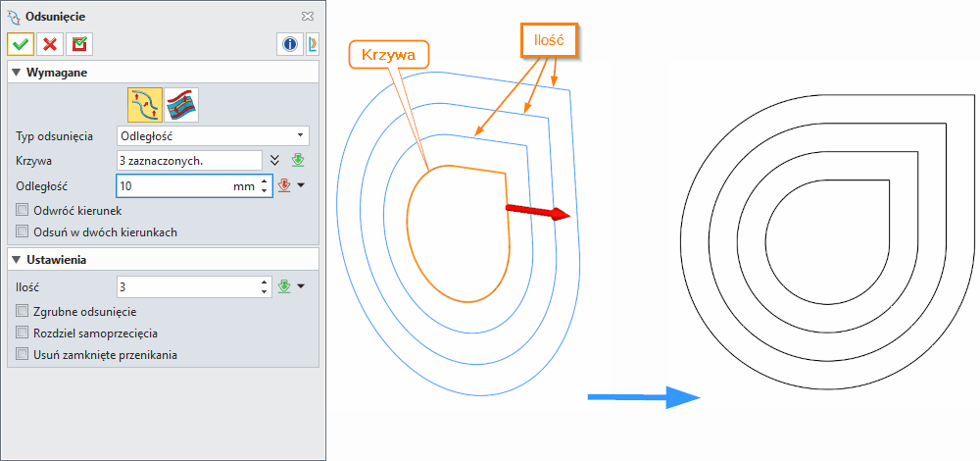
Task: Select the surface offset mode icon
Action: click(x=179, y=103)
